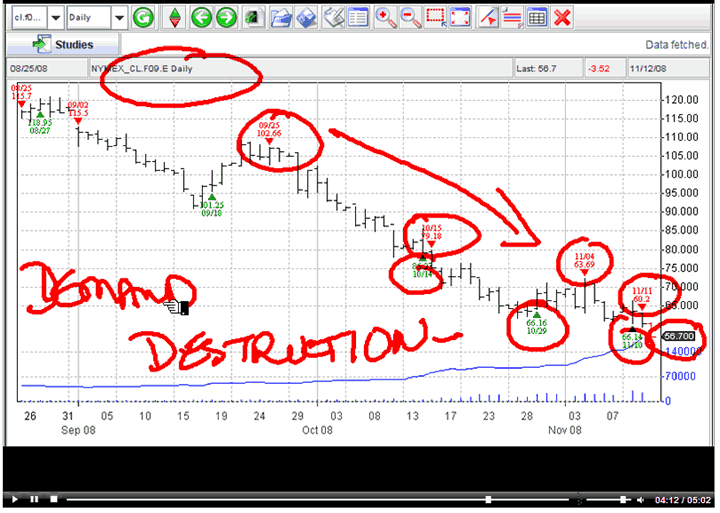This screenshot has height=513, width=720.
Task: Click the Sep 08 month axis label
Action: coord(79,430)
